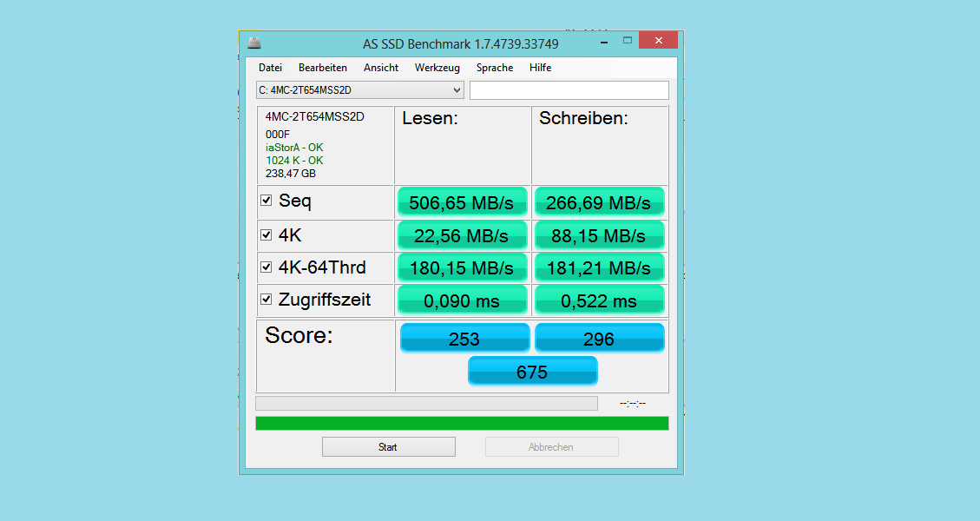
Task: Disable the Seq benchmark checkbox
Action: pos(266,200)
